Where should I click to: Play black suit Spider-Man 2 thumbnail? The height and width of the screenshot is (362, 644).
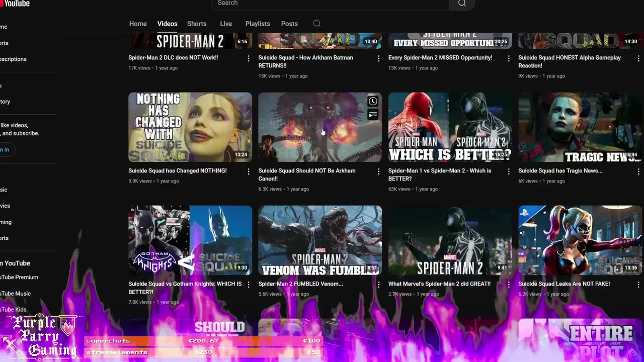point(450,240)
